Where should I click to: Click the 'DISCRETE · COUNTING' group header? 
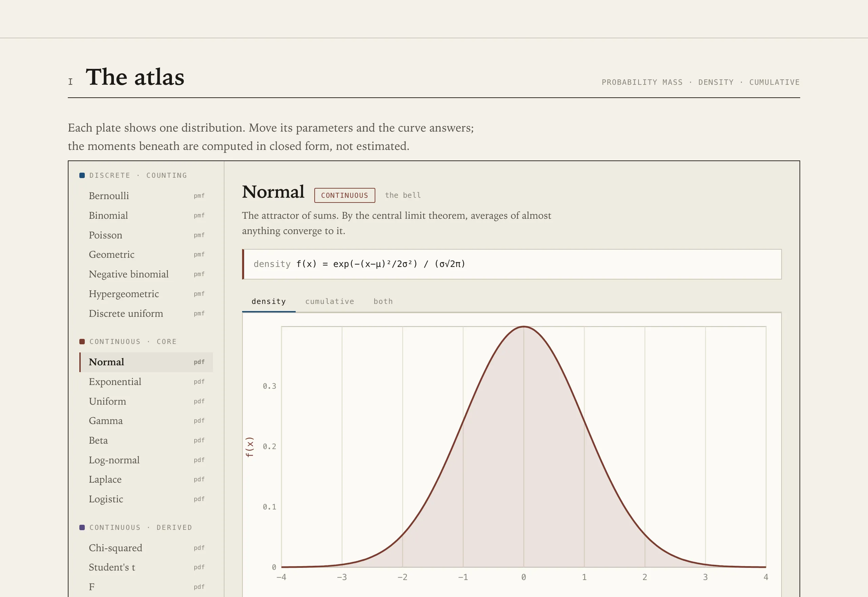click(x=138, y=175)
